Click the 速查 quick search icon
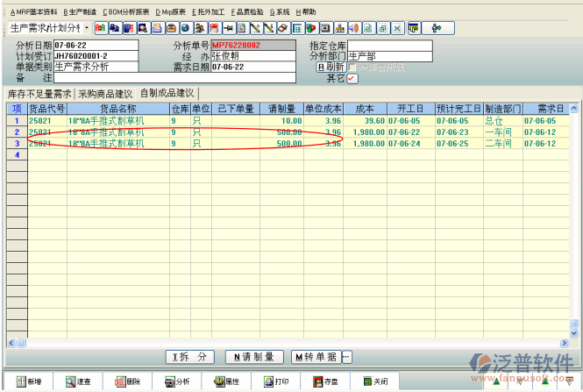Screen dimensions: 583x392 tap(78, 382)
